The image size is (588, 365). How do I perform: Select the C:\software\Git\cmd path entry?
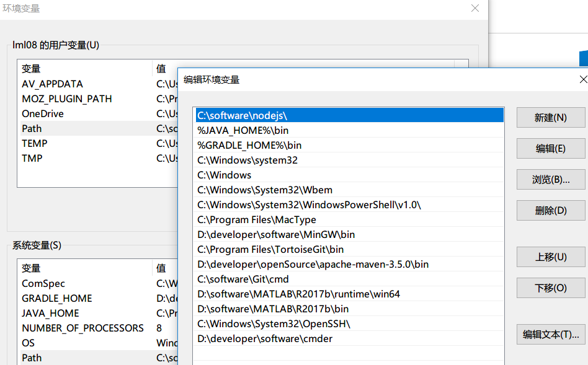click(x=279, y=279)
